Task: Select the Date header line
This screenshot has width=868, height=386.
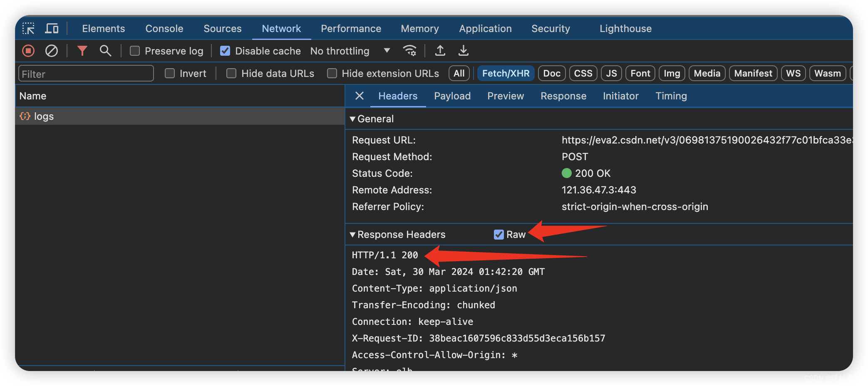Action: 448,272
